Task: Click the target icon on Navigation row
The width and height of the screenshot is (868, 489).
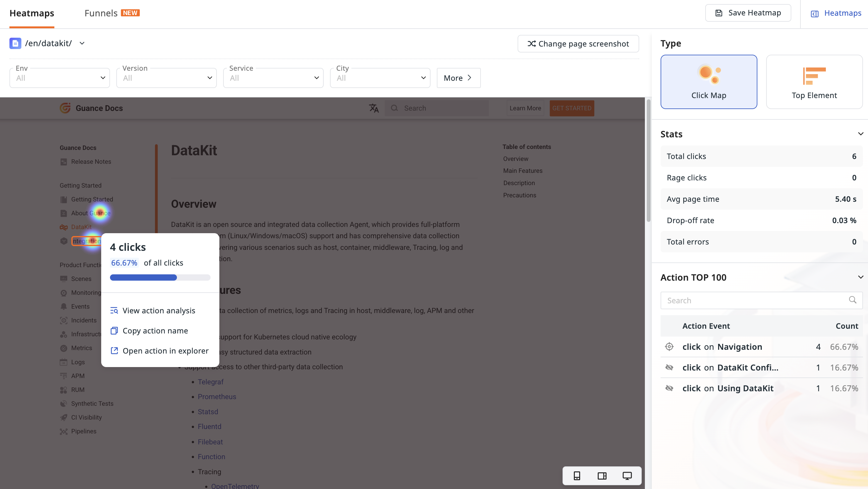Action: (x=669, y=346)
